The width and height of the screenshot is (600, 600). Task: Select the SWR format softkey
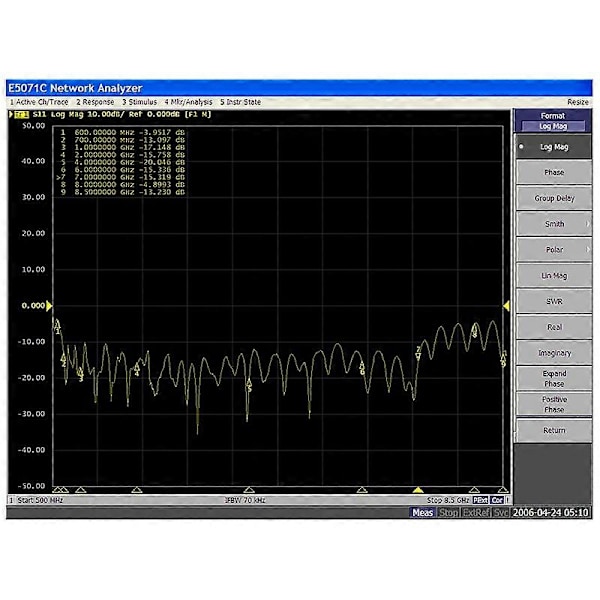[x=554, y=302]
